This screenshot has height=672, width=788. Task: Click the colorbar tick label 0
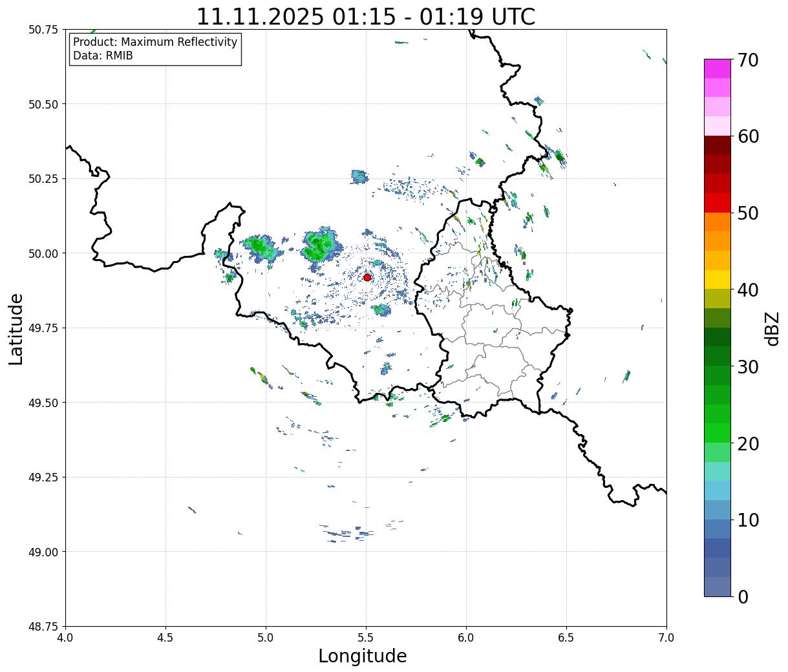coord(743,597)
